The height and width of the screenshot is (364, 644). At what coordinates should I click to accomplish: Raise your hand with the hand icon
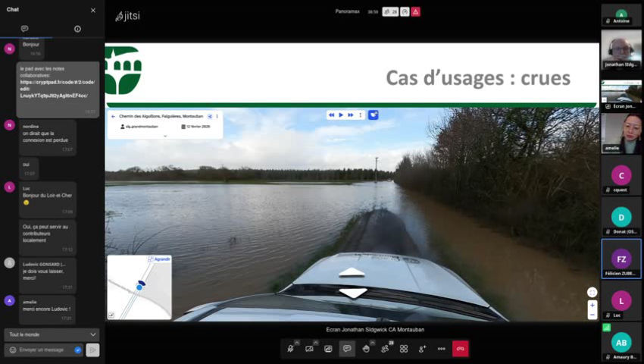(x=366, y=349)
